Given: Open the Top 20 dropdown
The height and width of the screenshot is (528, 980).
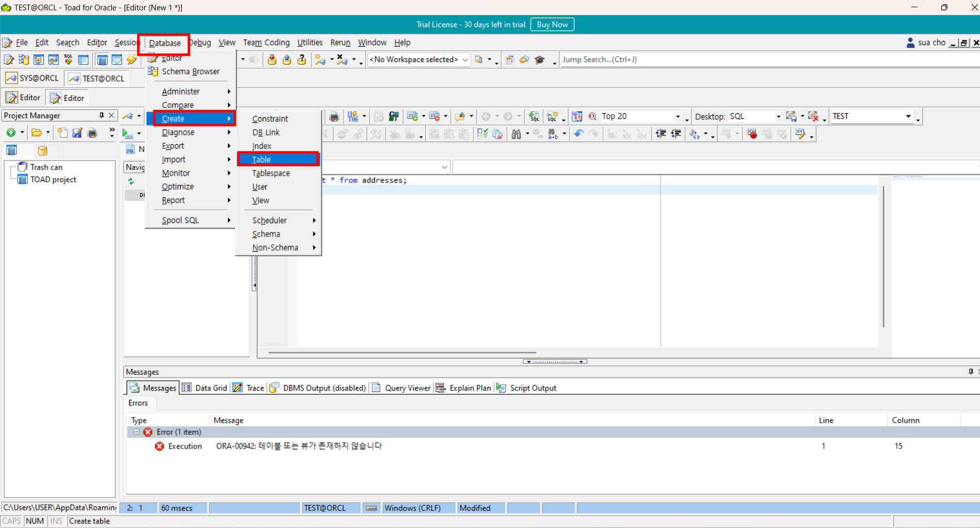Looking at the screenshot, I should click(677, 117).
